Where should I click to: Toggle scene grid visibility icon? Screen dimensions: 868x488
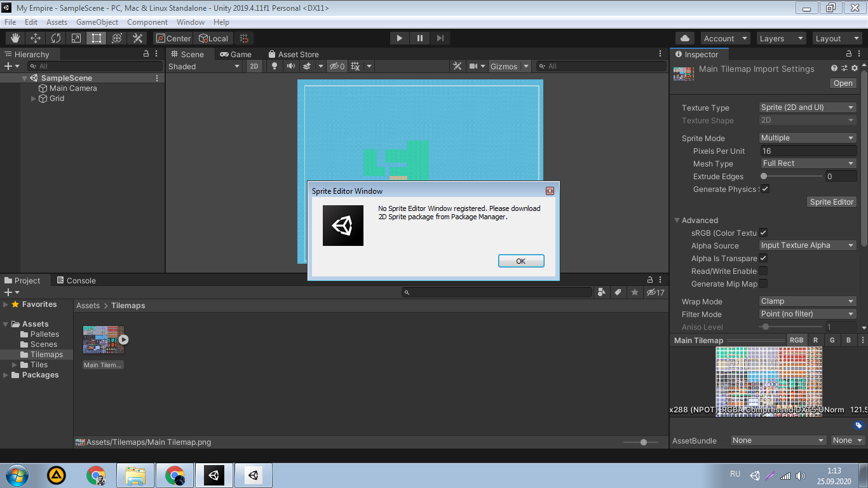coord(355,66)
